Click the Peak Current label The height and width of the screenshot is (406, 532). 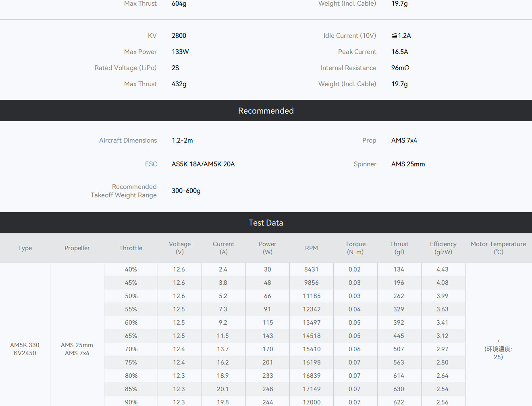click(357, 52)
